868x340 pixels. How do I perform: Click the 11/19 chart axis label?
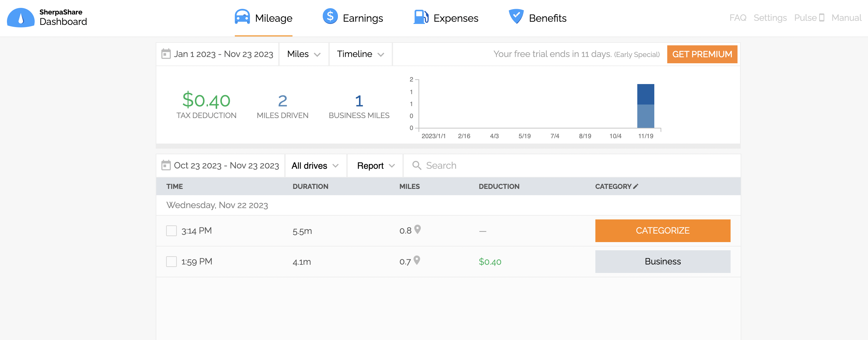click(x=645, y=136)
